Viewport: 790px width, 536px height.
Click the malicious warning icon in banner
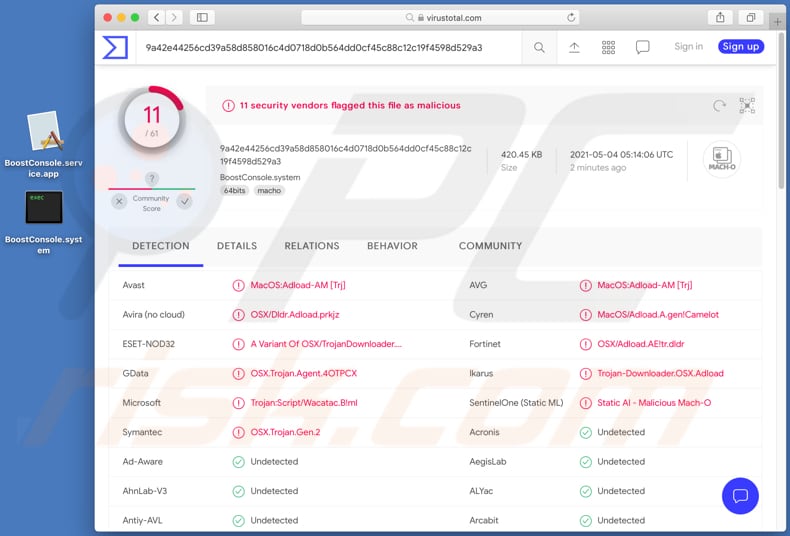228,106
